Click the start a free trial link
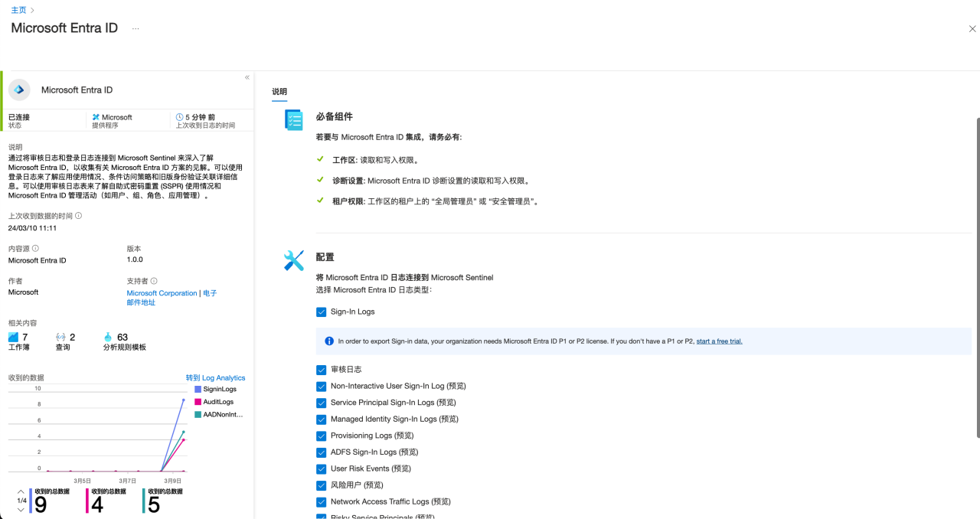This screenshot has width=980, height=519. [x=719, y=341]
